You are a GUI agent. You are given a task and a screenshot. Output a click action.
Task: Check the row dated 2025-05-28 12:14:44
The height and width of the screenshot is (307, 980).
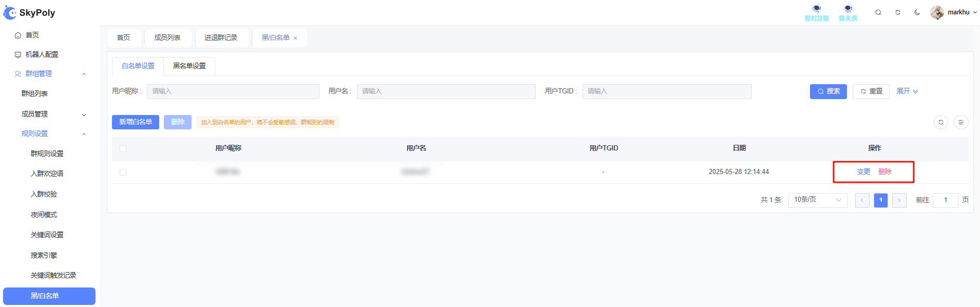123,172
